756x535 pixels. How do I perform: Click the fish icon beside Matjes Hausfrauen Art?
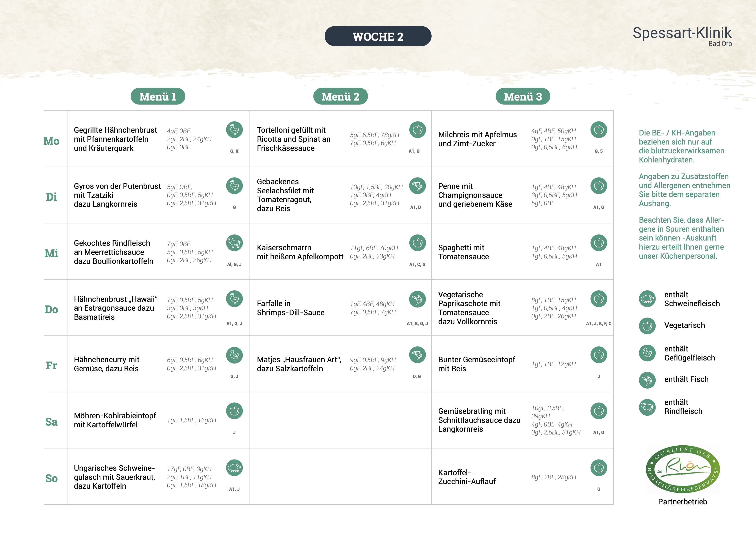[x=417, y=355]
